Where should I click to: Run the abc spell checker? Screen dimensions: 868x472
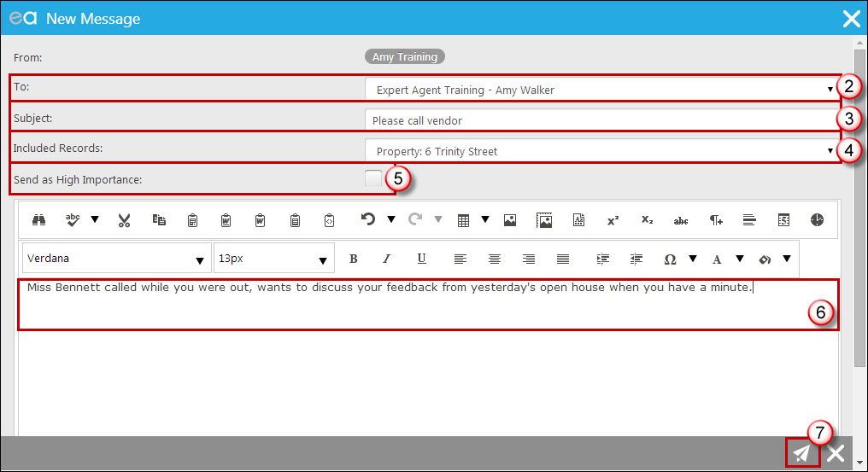pyautogui.click(x=73, y=219)
